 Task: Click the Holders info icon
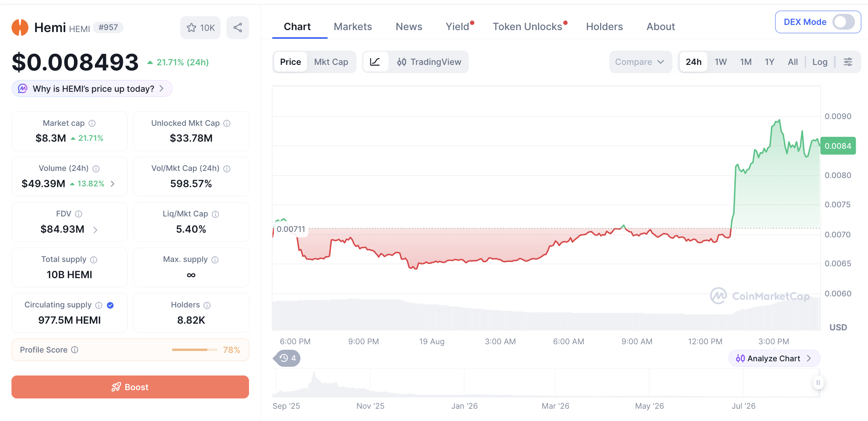[207, 305]
